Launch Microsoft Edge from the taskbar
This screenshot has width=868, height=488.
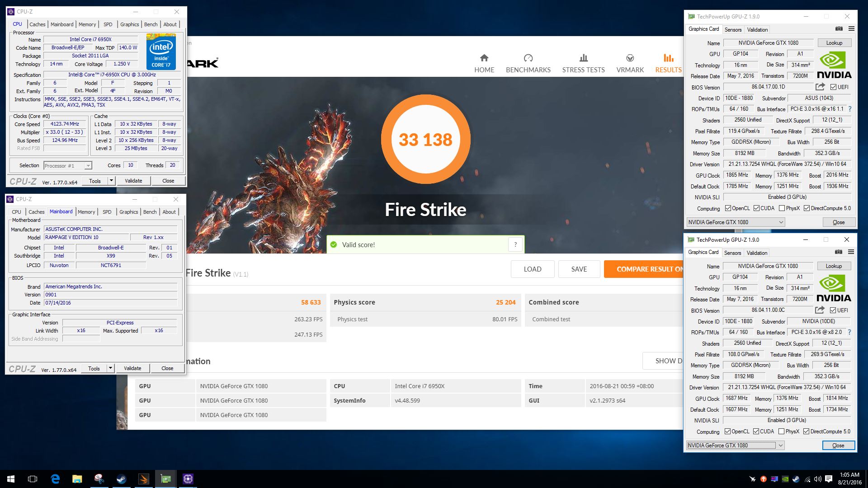[55, 479]
